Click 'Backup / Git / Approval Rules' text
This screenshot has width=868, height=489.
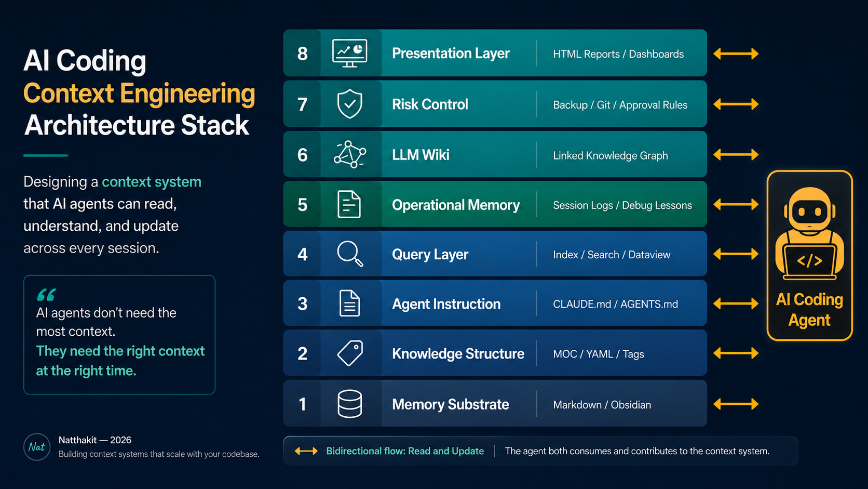pos(620,105)
